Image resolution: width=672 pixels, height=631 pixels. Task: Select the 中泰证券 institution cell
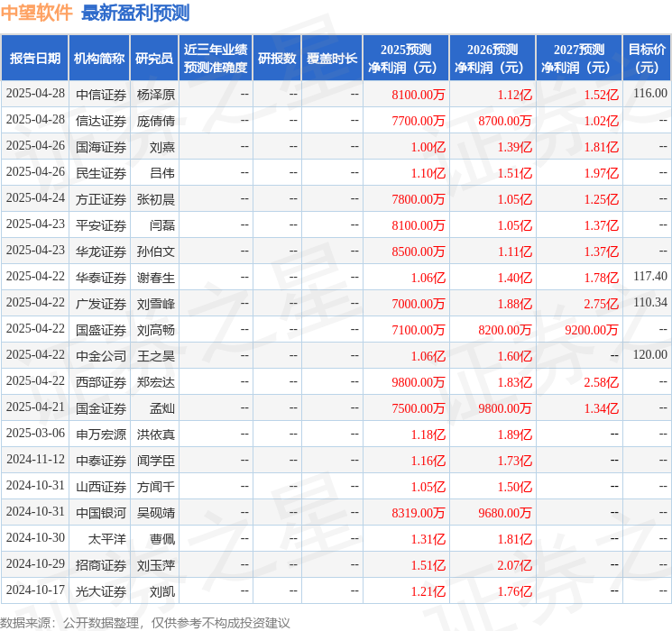101,461
